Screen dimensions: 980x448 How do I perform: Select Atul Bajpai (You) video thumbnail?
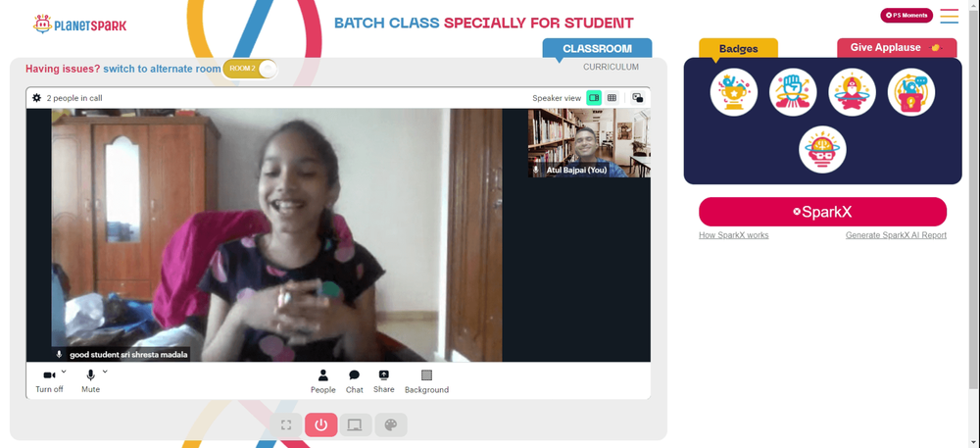click(x=589, y=142)
